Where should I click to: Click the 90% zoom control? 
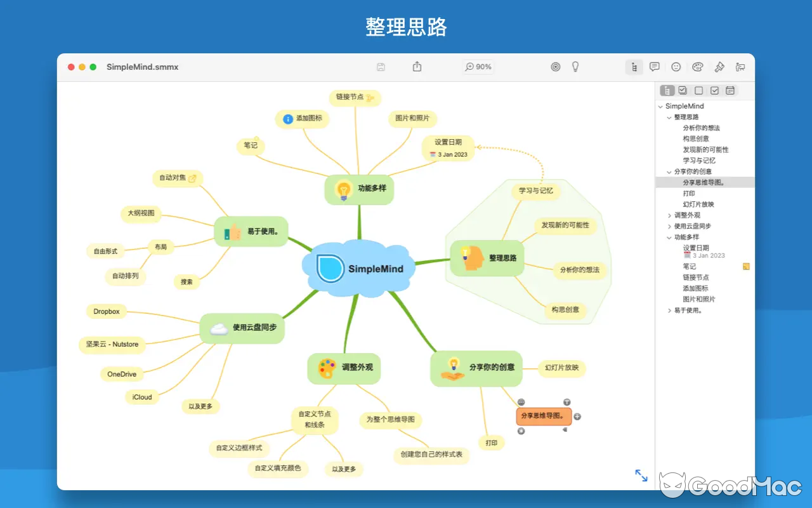478,66
